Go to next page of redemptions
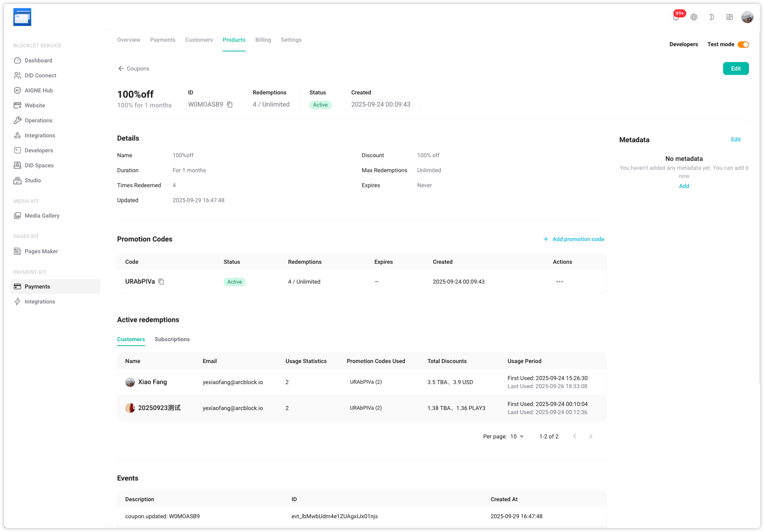764x532 pixels. pyautogui.click(x=591, y=436)
